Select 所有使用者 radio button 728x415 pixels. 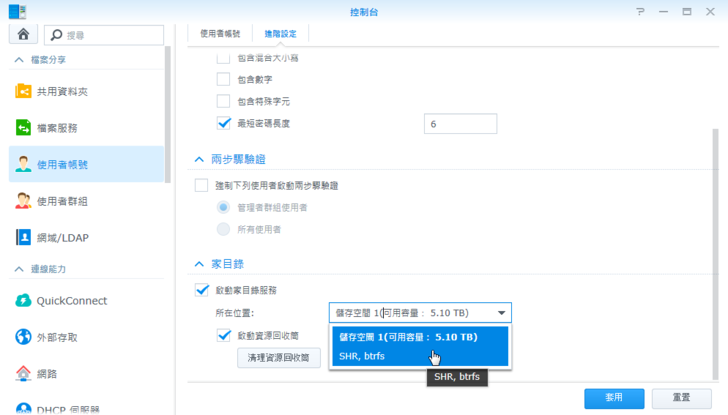point(224,229)
